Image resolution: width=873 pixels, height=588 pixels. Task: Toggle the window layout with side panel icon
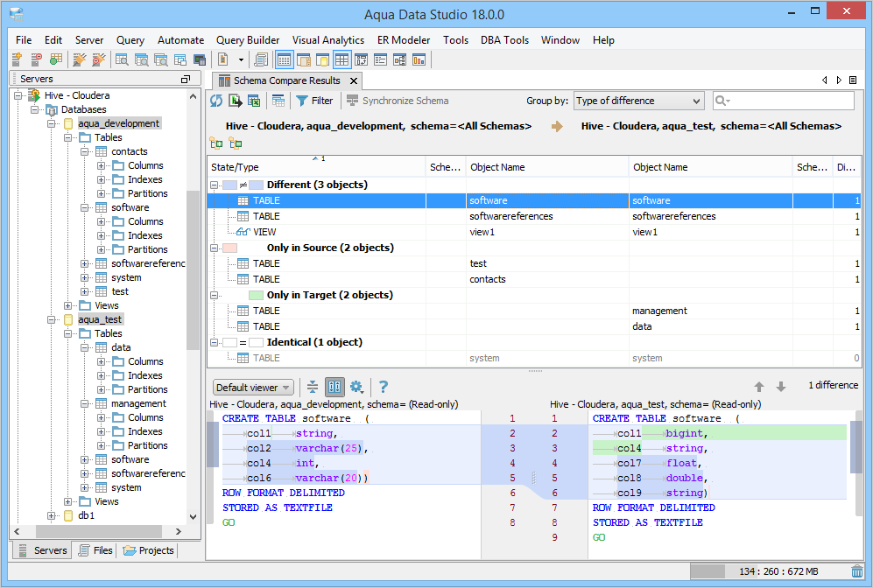(x=304, y=59)
